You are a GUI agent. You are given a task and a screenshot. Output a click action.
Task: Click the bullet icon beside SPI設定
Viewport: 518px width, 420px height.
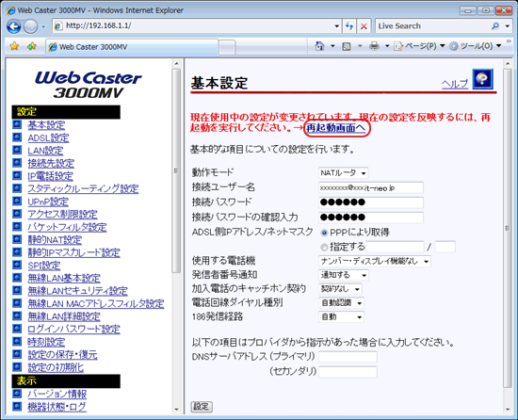(x=17, y=265)
